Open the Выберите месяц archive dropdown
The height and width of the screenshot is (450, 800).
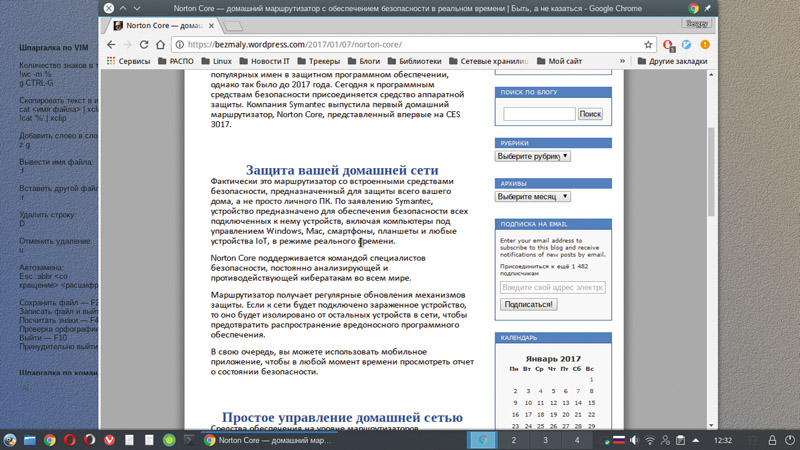(533, 196)
